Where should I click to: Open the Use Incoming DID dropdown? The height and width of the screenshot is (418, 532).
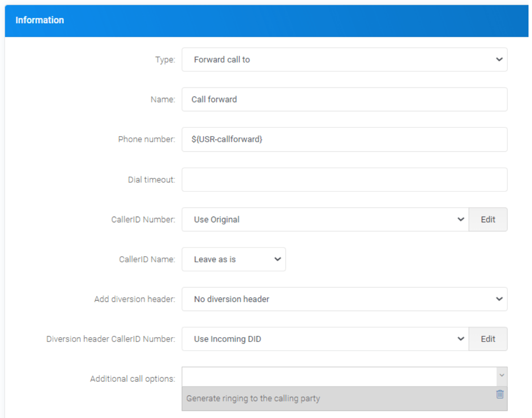pyautogui.click(x=325, y=339)
